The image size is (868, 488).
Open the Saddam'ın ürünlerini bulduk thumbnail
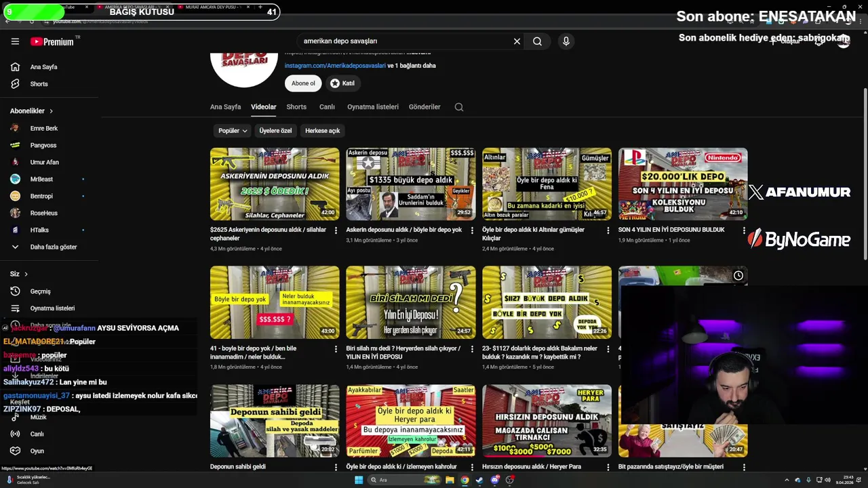pyautogui.click(x=411, y=184)
